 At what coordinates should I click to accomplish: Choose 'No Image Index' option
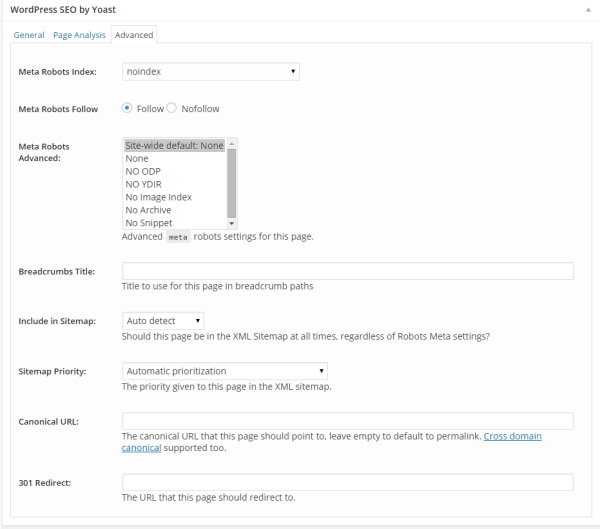174,197
